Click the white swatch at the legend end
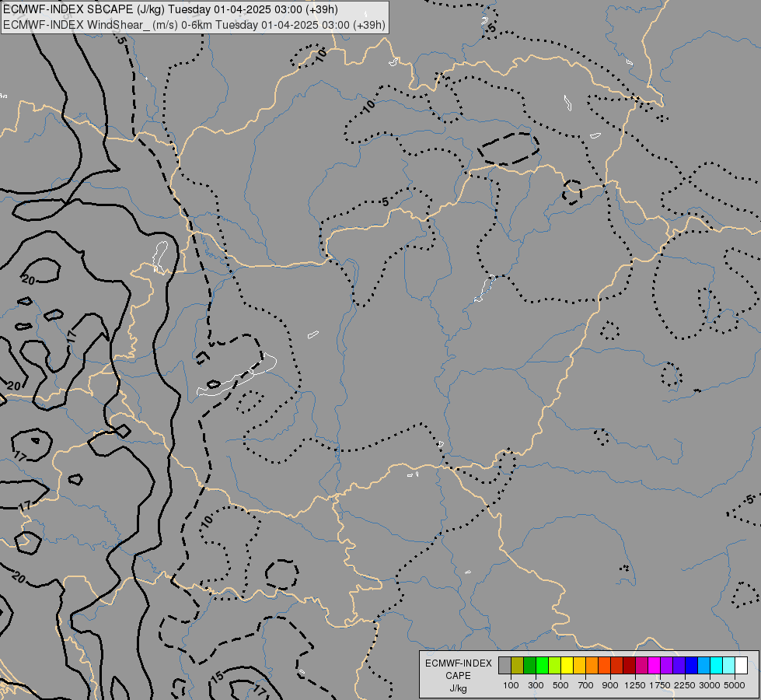761x700 pixels. point(741,665)
